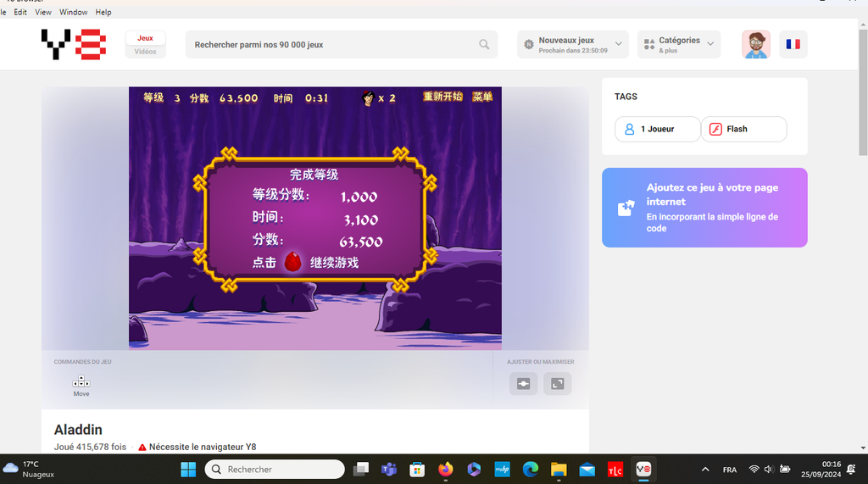Click the 1 Joueur tag

[657, 129]
